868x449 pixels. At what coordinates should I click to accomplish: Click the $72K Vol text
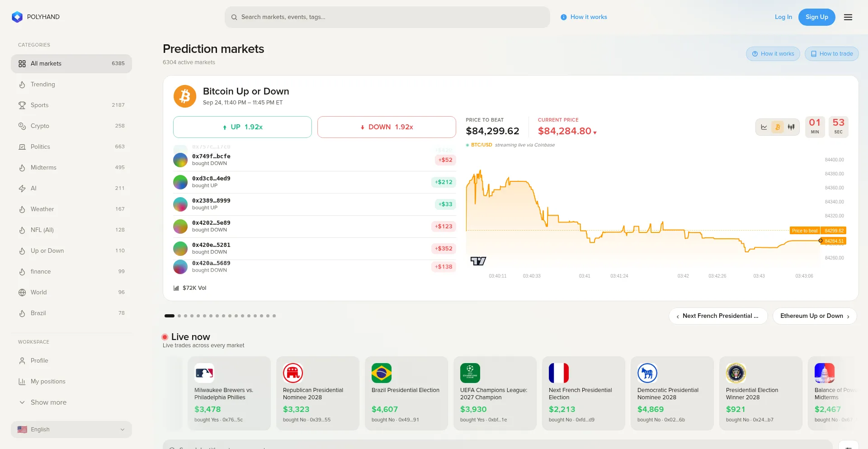[194, 288]
